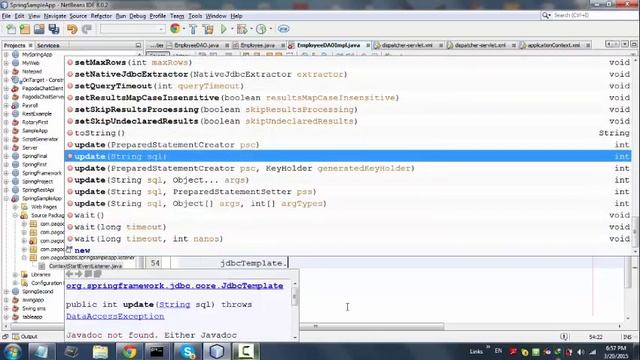Open the File menu
Viewport: 640px width, 360px height.
pos(6,16)
